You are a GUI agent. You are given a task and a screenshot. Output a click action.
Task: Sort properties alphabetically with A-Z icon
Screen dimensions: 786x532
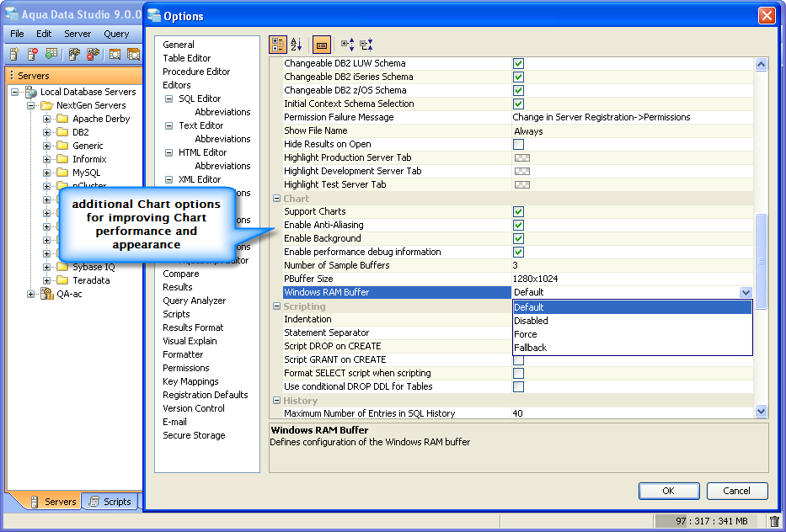click(x=297, y=45)
